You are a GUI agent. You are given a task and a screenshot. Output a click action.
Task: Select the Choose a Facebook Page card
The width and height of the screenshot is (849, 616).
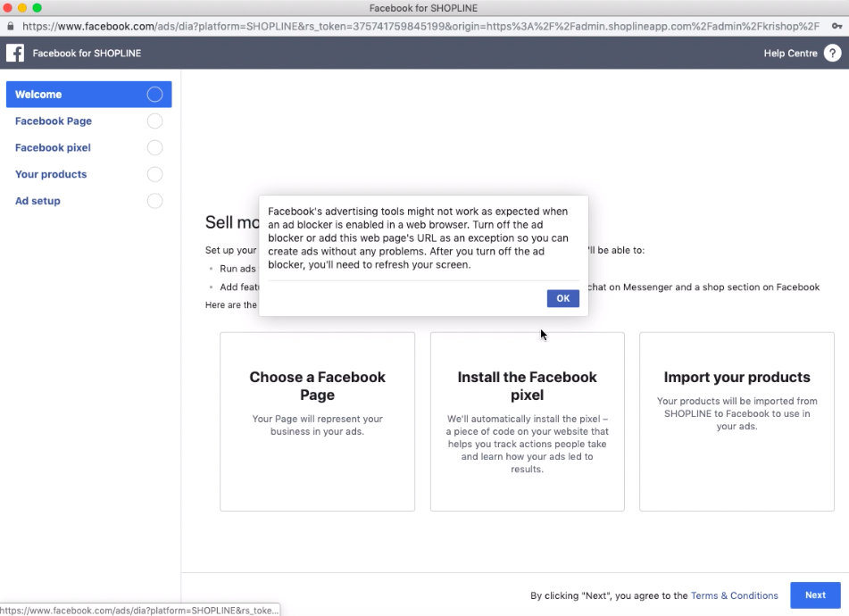point(317,421)
